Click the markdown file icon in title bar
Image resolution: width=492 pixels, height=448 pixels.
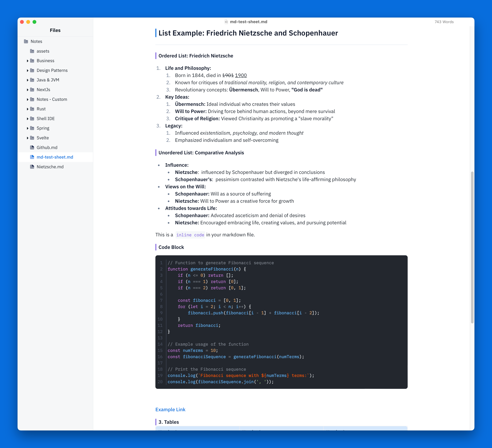point(226,22)
